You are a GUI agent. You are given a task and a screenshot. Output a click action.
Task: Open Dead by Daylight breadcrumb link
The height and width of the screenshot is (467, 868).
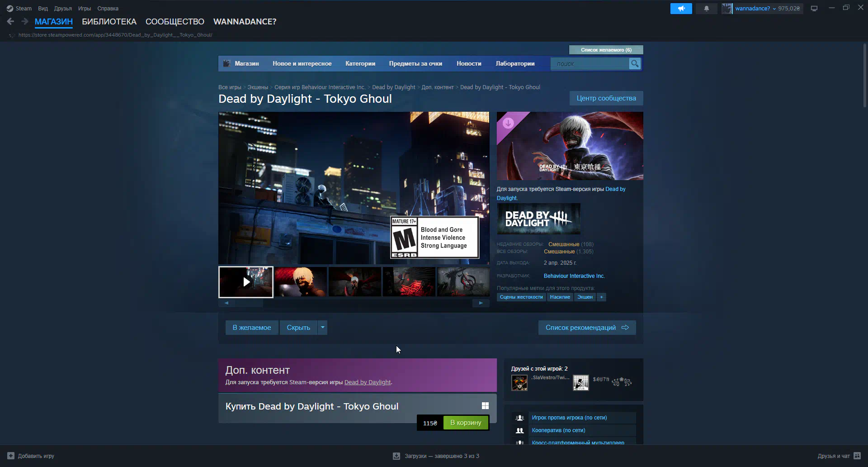click(393, 87)
